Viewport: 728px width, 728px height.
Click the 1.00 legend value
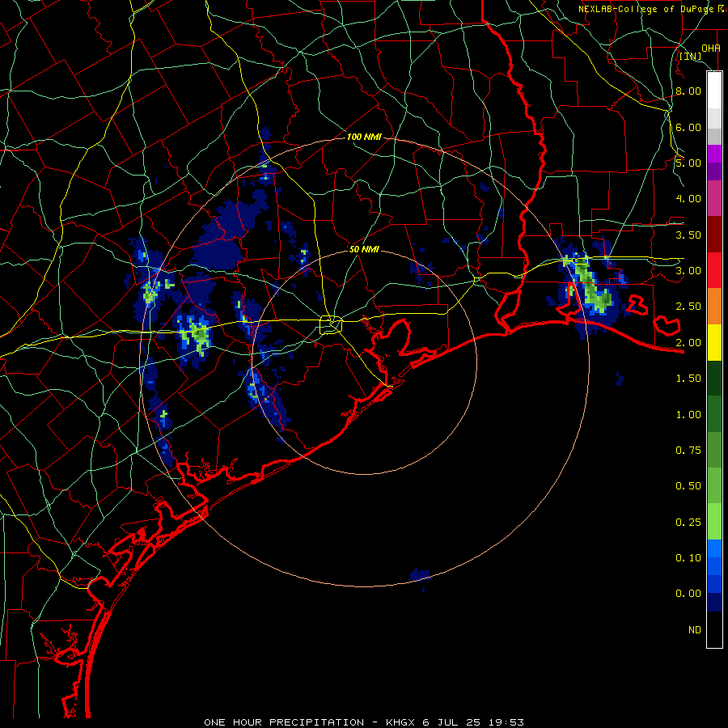click(x=688, y=415)
